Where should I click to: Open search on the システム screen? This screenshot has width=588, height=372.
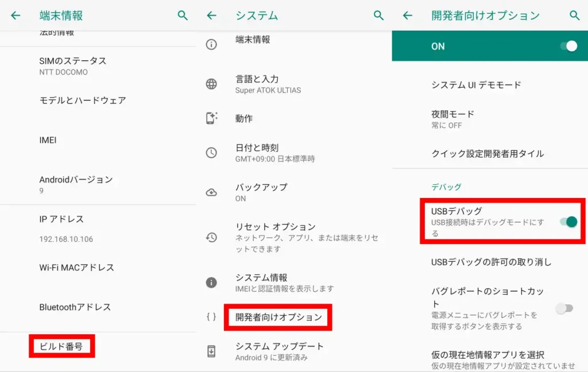[x=379, y=15]
